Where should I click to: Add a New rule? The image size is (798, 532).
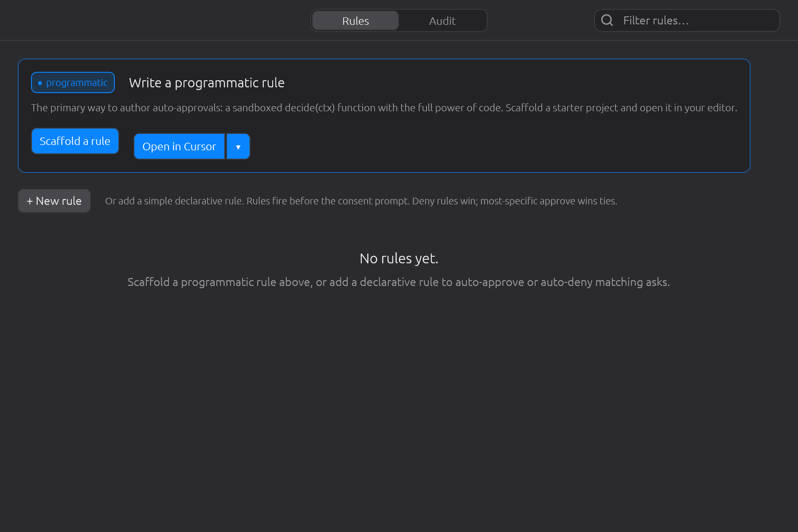pos(54,201)
